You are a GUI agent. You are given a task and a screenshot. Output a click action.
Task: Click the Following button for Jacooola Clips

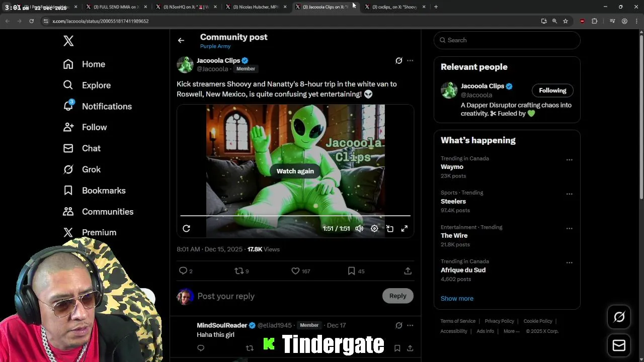tap(552, 90)
